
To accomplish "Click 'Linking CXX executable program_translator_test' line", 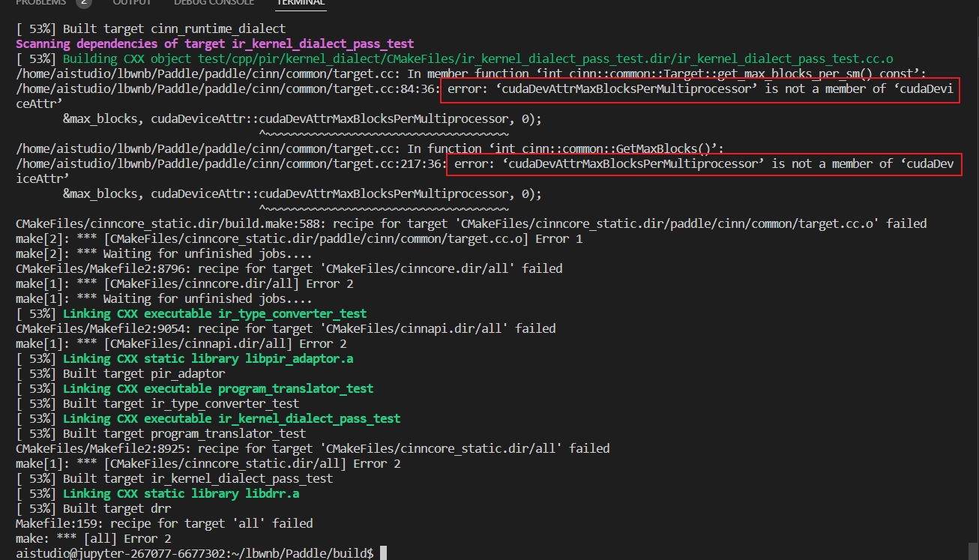I will (x=195, y=389).
